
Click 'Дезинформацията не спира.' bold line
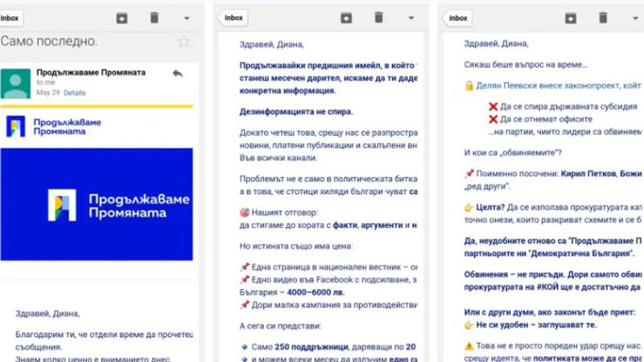point(296,112)
